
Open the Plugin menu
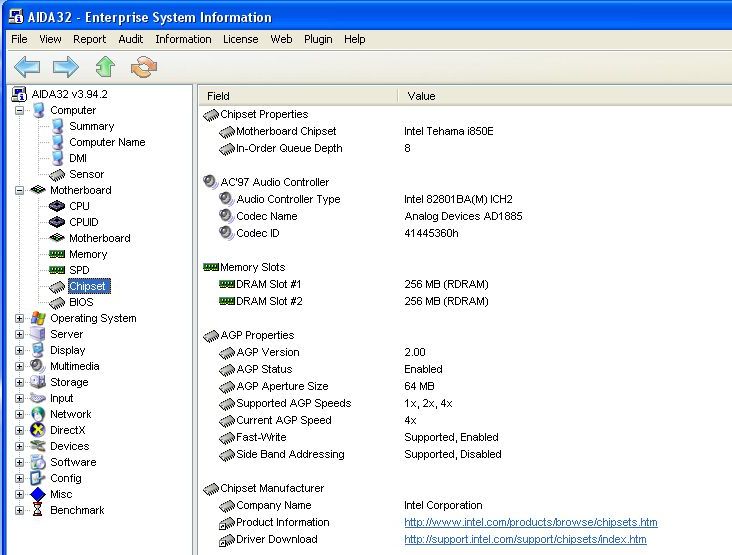[x=318, y=39]
